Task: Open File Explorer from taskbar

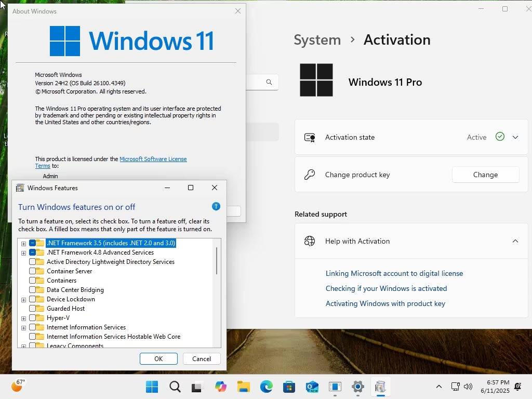Action: point(243,387)
